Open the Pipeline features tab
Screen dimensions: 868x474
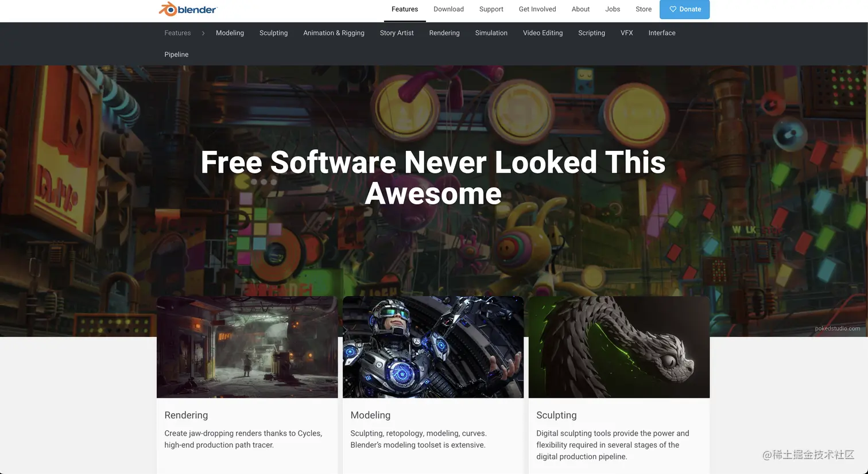pyautogui.click(x=176, y=55)
